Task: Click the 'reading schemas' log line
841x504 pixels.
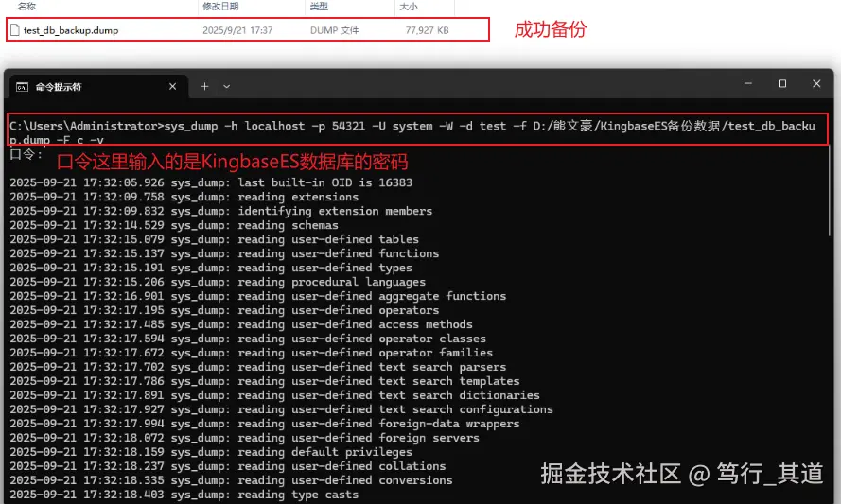Action: point(174,225)
